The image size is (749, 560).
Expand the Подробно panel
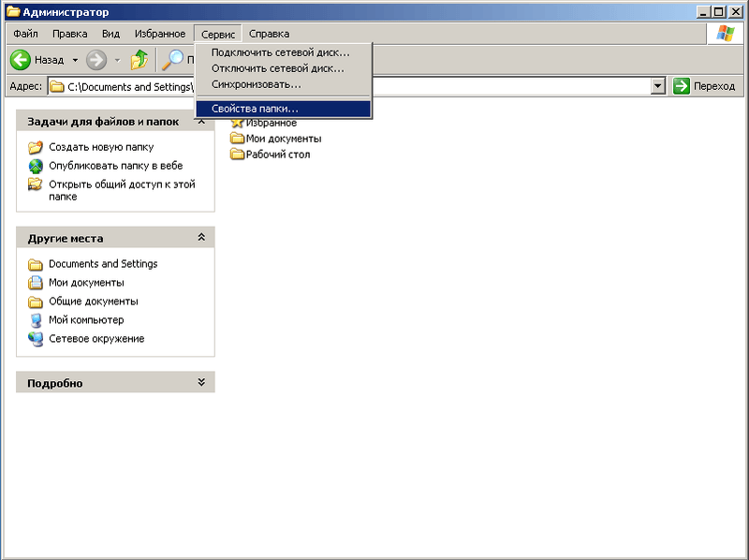coord(201,382)
